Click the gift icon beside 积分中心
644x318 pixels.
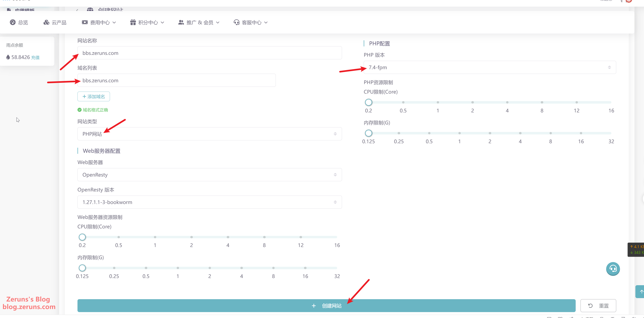point(133,22)
